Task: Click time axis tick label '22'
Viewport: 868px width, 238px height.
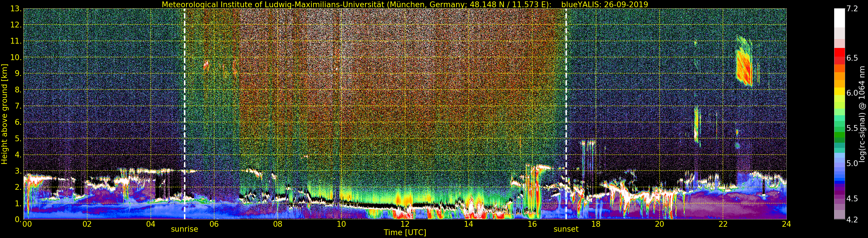Action: click(x=723, y=224)
